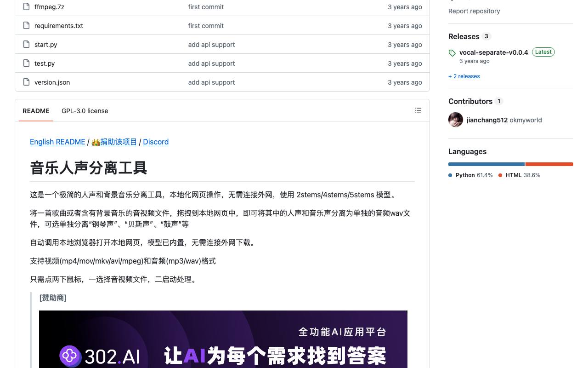Switch to the README tab
588x368 pixels.
click(36, 111)
